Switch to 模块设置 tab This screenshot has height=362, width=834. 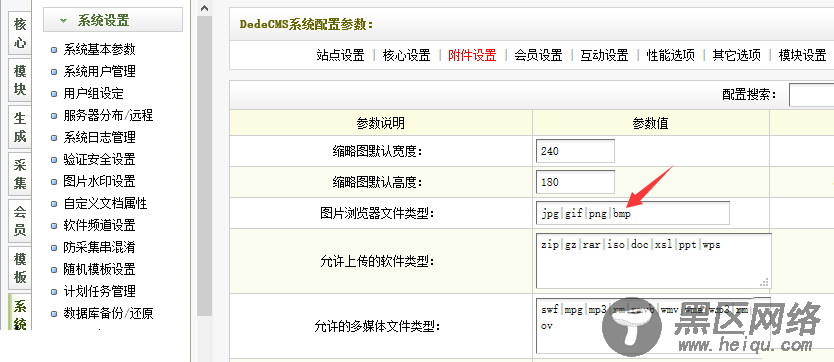click(803, 55)
